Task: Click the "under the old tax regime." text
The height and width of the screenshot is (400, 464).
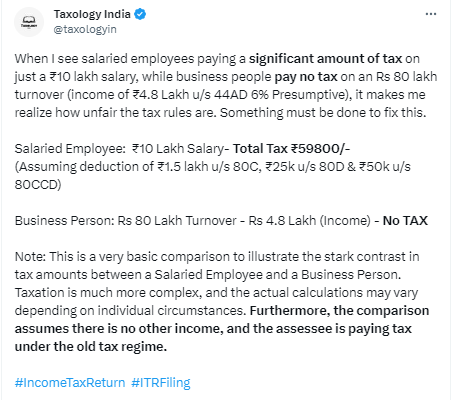Action: click(91, 347)
